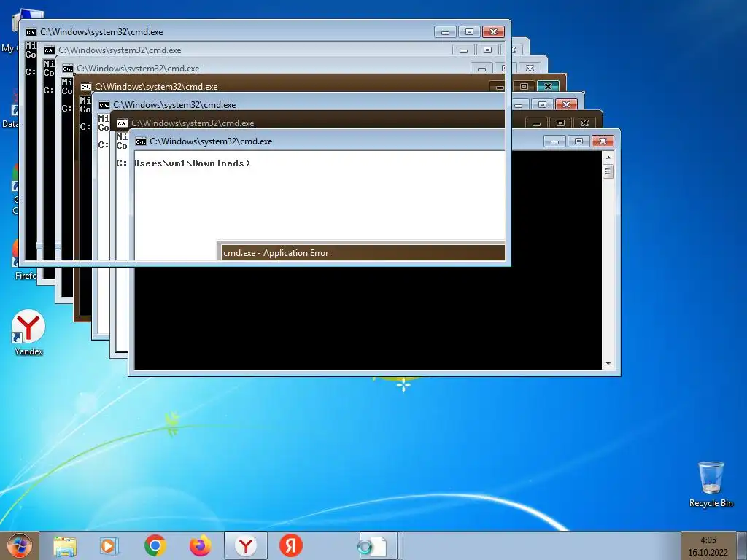
Task: Close the cmd window showing the scrollbar
Action: 603,141
